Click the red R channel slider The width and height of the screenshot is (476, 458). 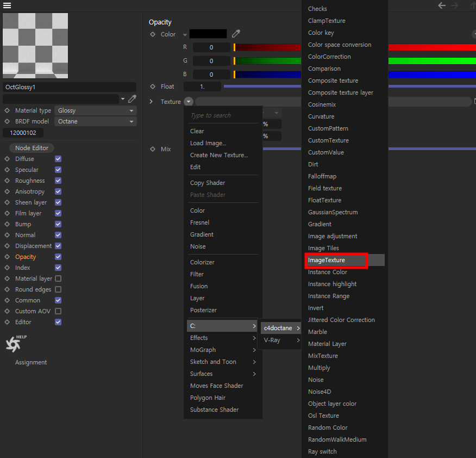355,47
